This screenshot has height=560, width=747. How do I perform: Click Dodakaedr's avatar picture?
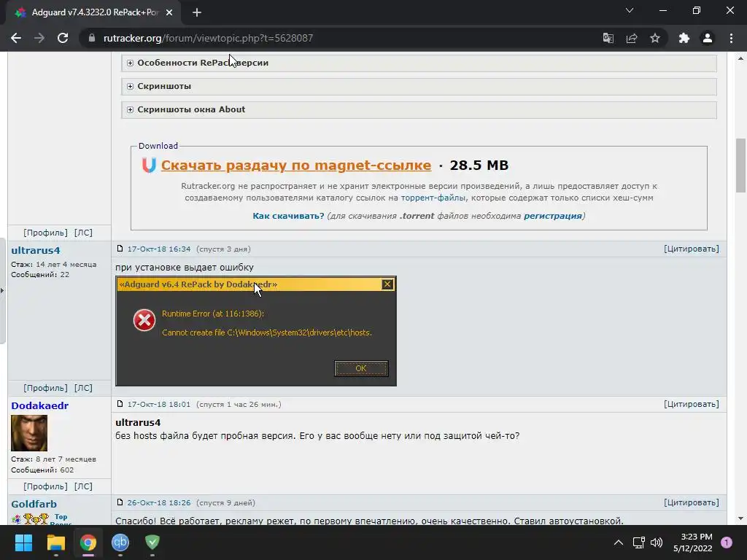pyautogui.click(x=29, y=433)
